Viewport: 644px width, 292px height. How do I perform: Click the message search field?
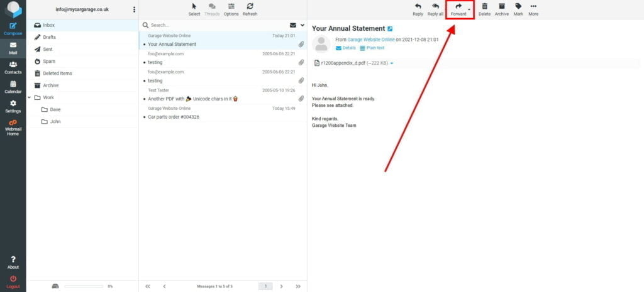(218, 25)
